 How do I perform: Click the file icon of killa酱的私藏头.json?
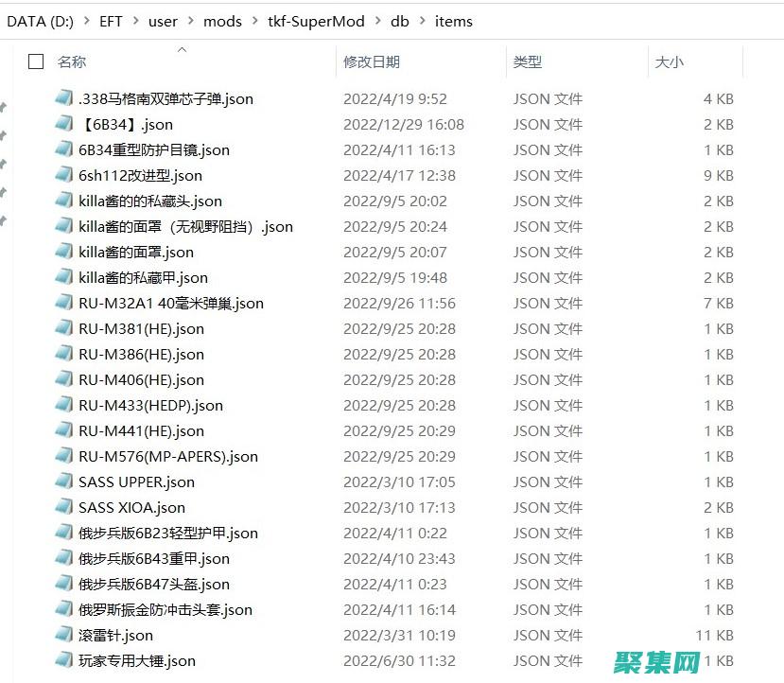click(x=64, y=201)
